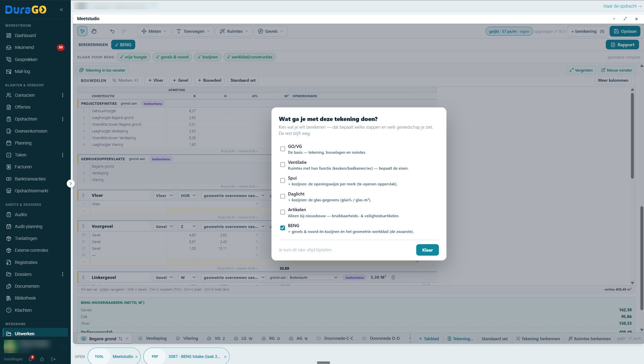Open Tekening in los venster

click(102, 70)
